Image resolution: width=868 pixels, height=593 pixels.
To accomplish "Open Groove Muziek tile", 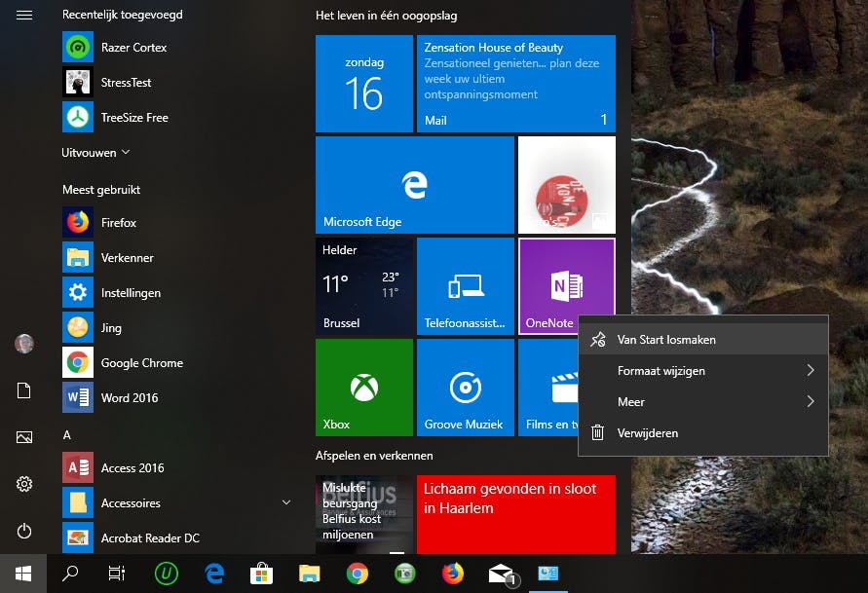I will (465, 388).
